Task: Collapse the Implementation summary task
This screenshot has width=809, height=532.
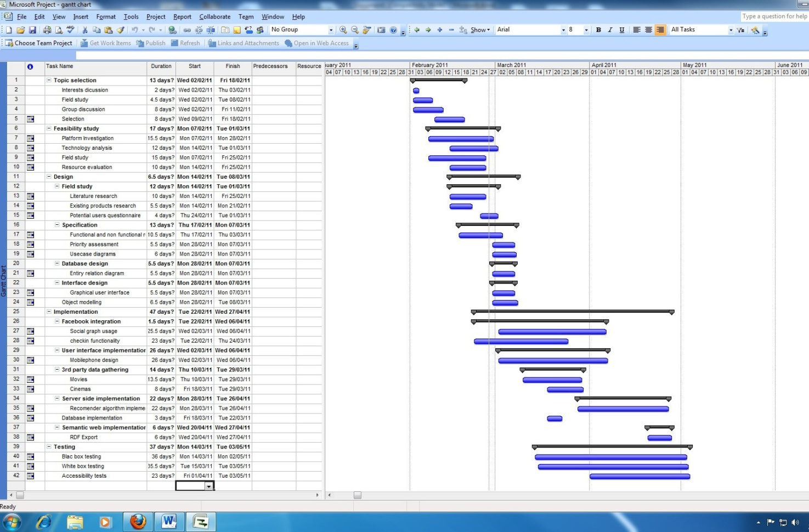Action: pyautogui.click(x=49, y=312)
